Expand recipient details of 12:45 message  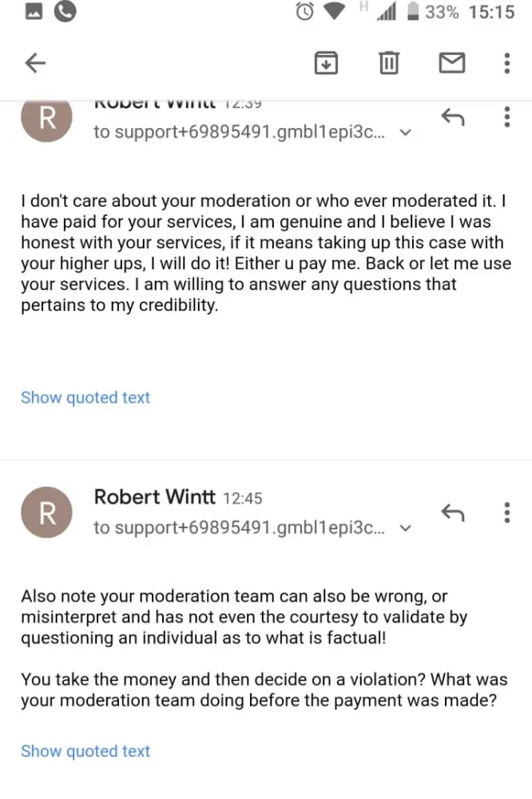(404, 527)
